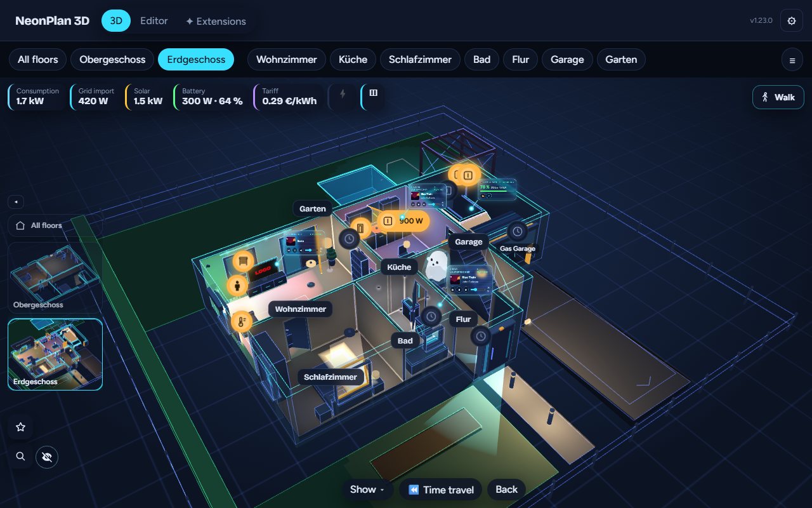Image resolution: width=812 pixels, height=508 pixels.
Task: Select the Erdgeschoss floor thumbnail
Action: [55, 354]
